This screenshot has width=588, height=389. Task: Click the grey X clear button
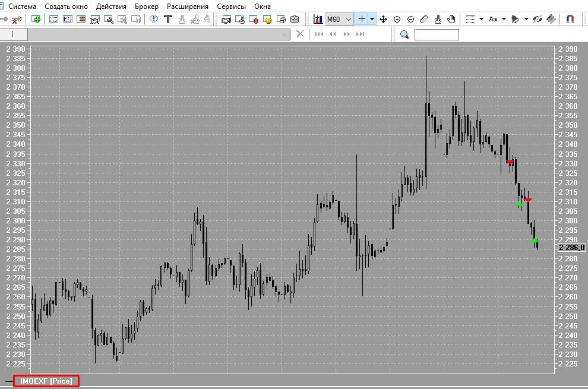(x=300, y=34)
